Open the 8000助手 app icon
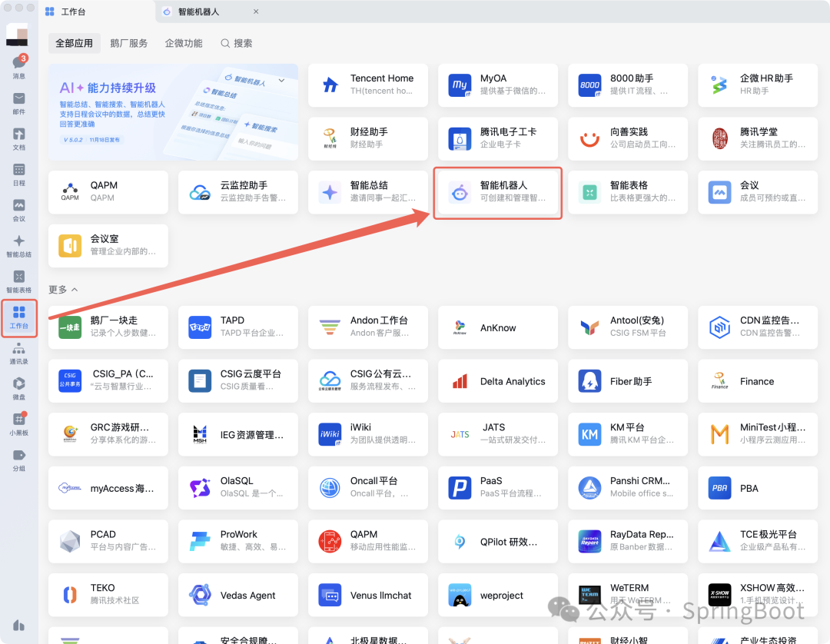This screenshot has width=830, height=644. click(x=589, y=85)
